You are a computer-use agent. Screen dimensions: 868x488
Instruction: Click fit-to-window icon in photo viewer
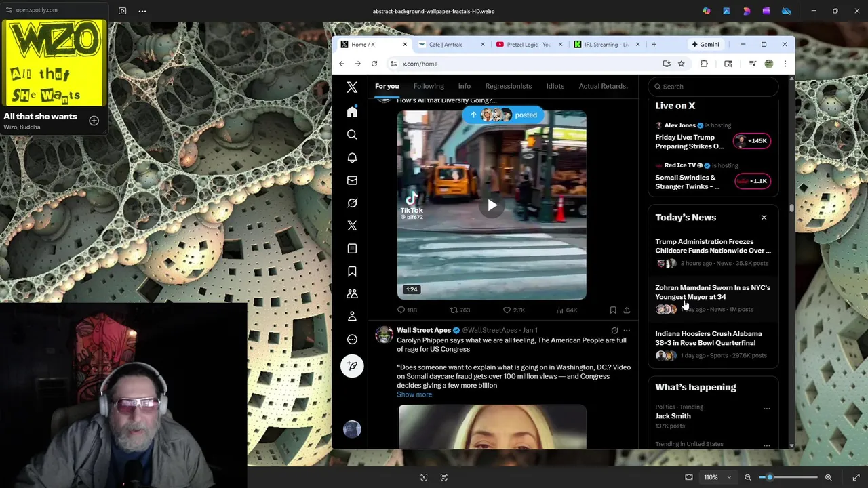pos(689,477)
